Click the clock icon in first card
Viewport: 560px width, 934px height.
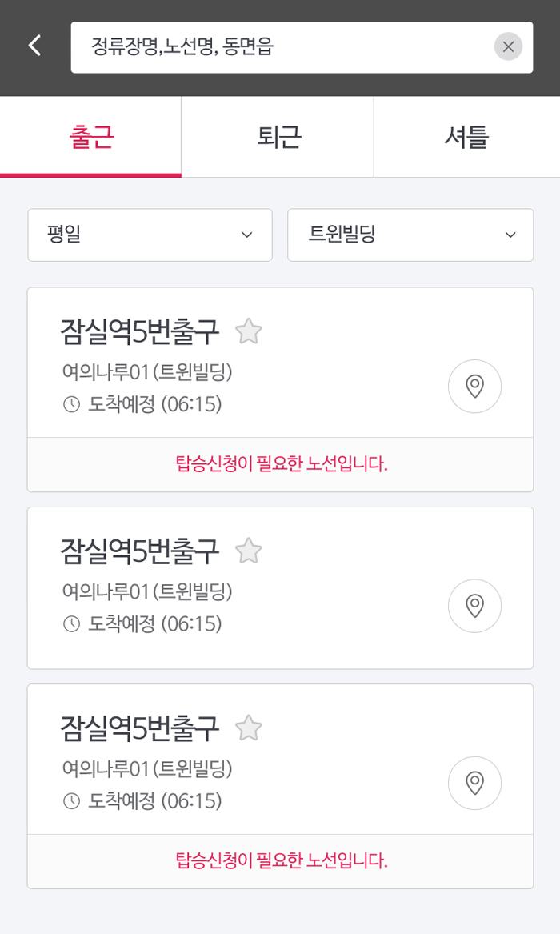coord(71,404)
